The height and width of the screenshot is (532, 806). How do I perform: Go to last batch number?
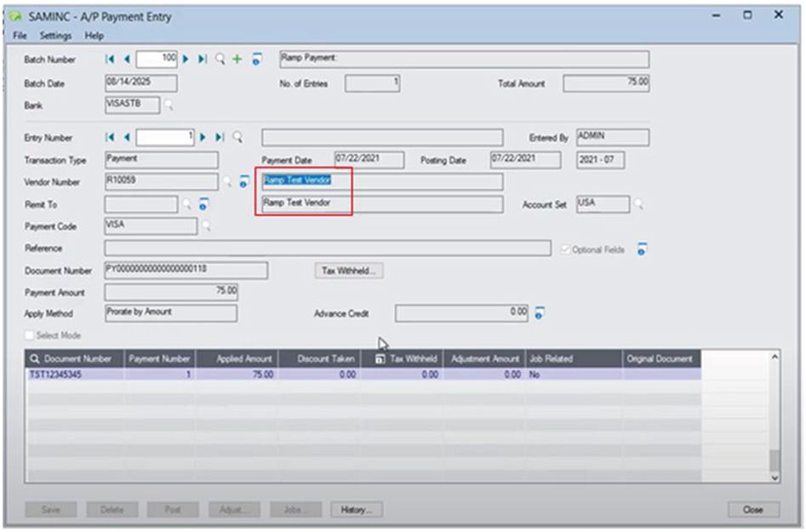tap(203, 59)
